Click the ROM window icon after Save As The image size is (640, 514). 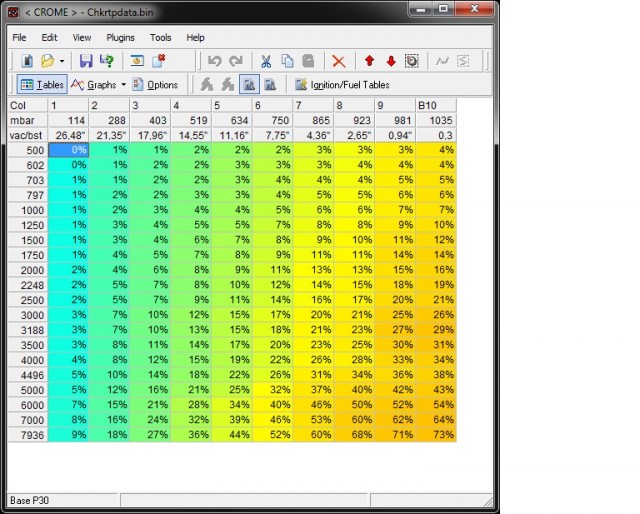point(137,61)
